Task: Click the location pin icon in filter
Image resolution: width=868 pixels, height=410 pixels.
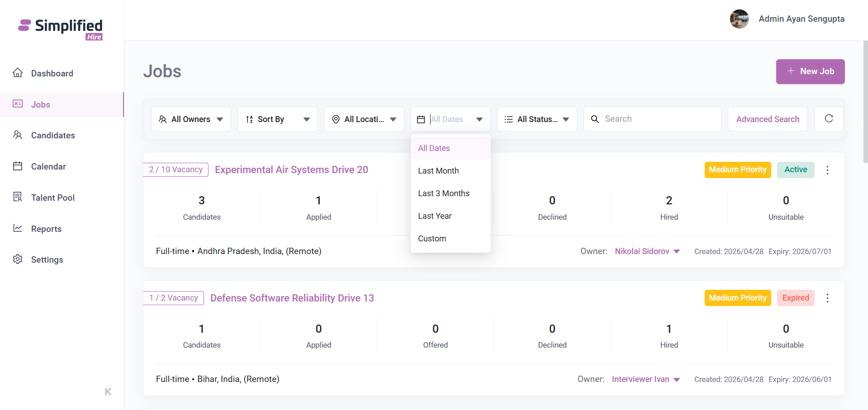Action: coord(336,119)
